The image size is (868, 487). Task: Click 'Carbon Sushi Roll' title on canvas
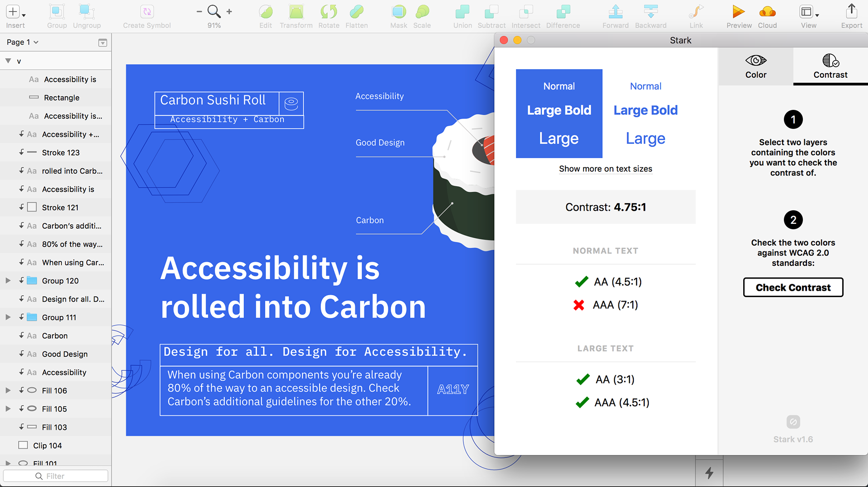pyautogui.click(x=213, y=100)
